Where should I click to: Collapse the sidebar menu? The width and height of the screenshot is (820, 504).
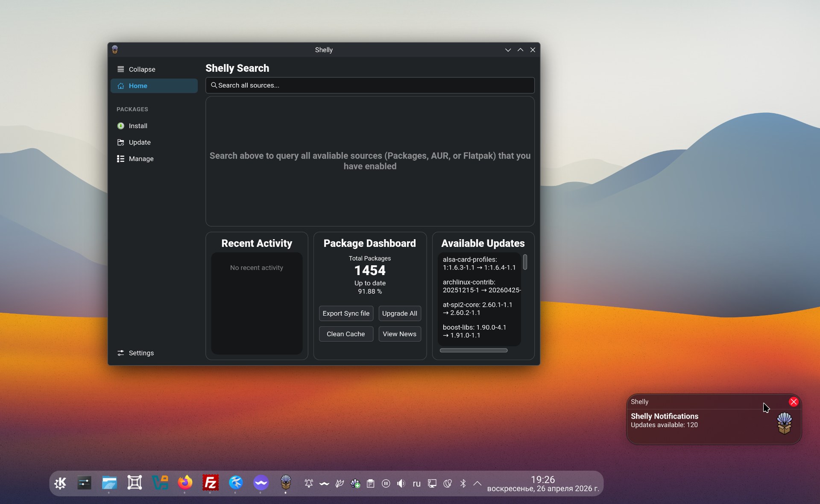coord(141,69)
